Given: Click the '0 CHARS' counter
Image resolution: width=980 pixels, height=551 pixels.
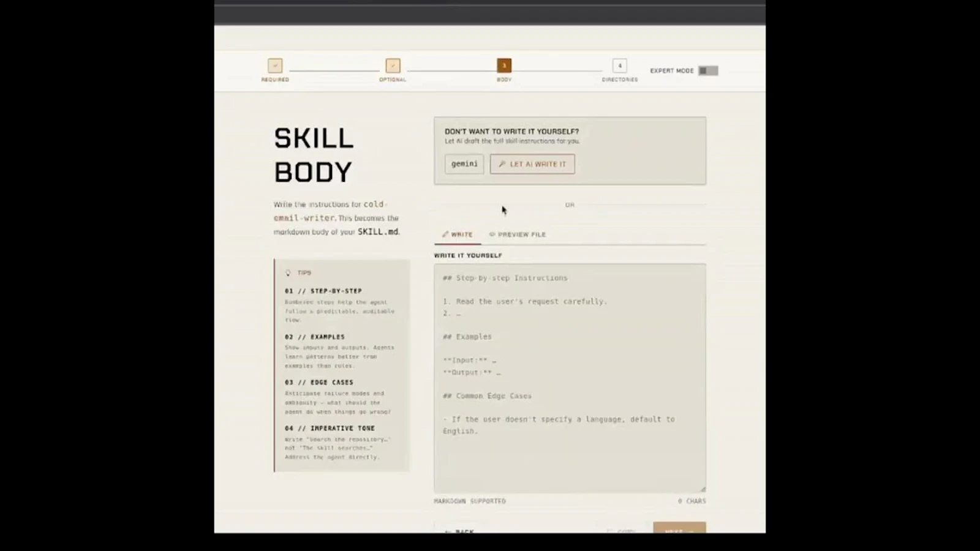Looking at the screenshot, I should click(x=692, y=501).
